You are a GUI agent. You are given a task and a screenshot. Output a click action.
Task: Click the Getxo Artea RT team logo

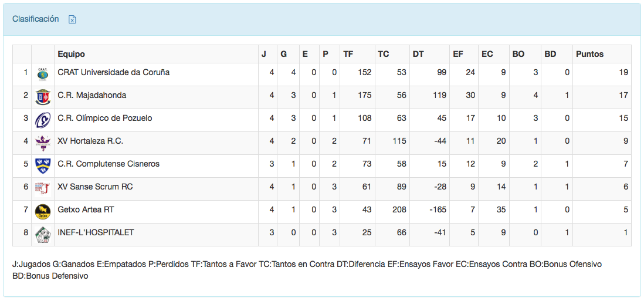43,210
